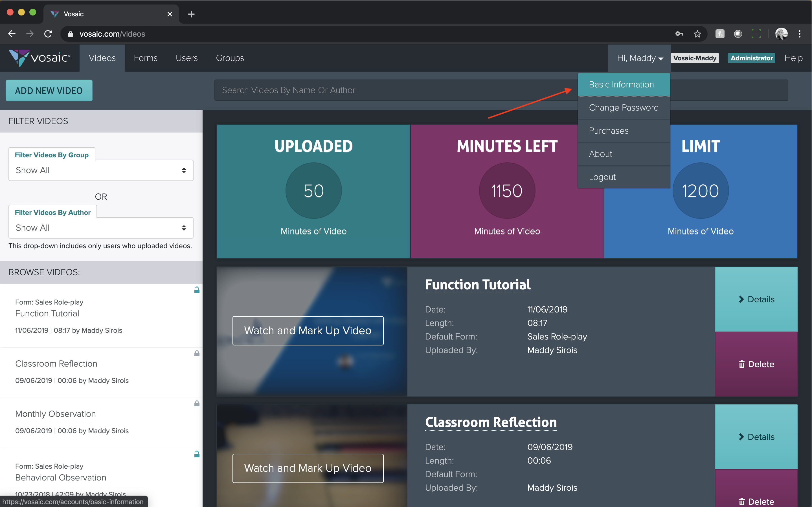This screenshot has height=507, width=812.
Task: Go back with the browser back arrow
Action: tap(12, 34)
